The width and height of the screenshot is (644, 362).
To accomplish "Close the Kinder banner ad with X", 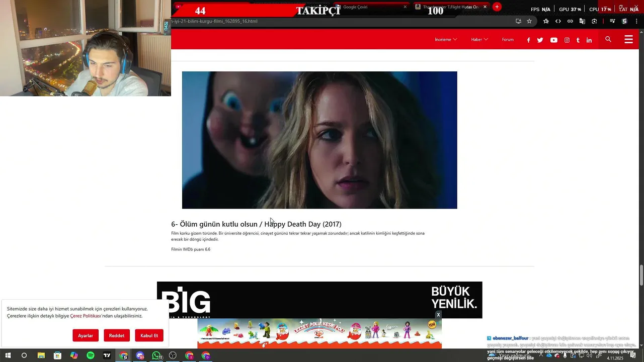I will tap(438, 315).
